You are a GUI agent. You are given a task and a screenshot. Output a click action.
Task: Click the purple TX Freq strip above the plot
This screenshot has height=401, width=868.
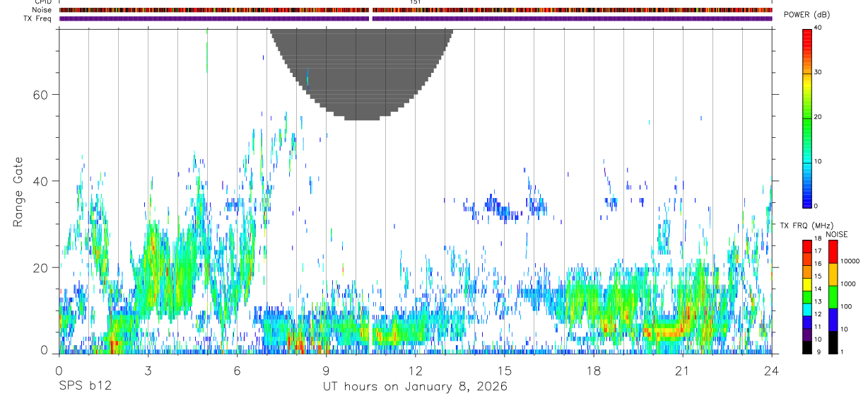point(416,18)
